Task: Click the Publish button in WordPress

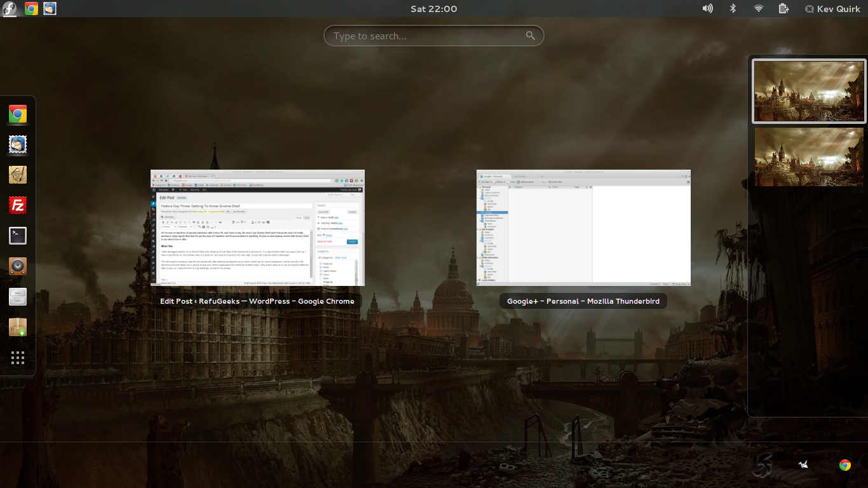Action: [x=352, y=241]
